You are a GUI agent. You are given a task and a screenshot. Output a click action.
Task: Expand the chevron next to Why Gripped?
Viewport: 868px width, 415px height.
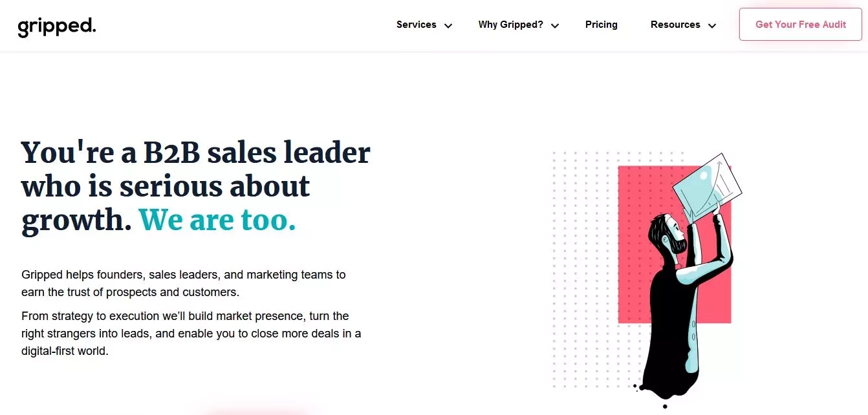(555, 26)
